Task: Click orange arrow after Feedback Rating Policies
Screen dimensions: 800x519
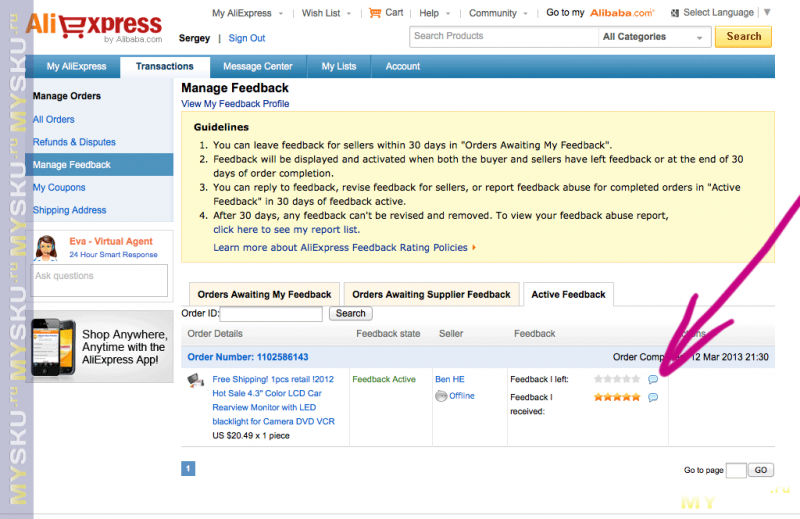Action: 474,248
